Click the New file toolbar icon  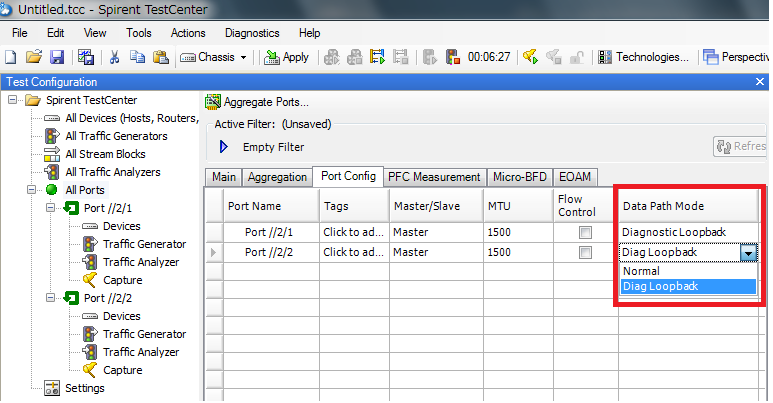[10, 57]
